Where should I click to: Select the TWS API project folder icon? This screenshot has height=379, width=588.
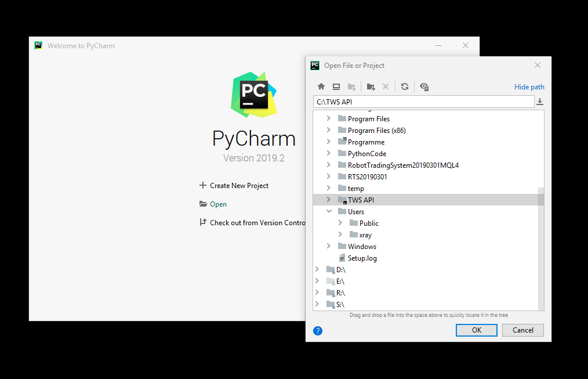coord(342,200)
